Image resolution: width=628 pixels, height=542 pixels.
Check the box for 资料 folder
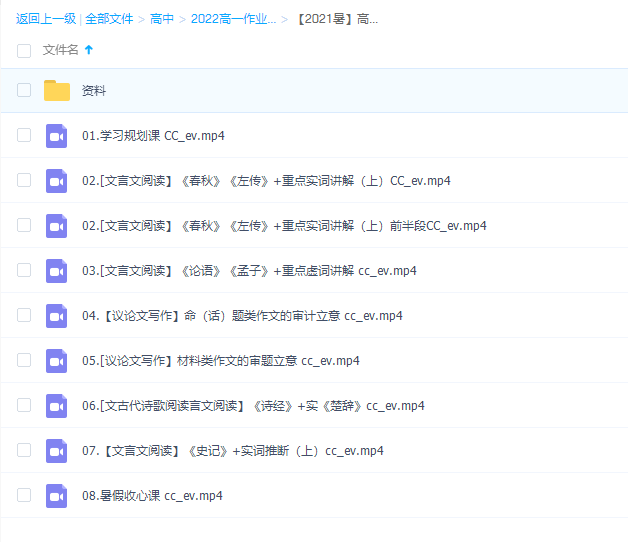[x=24, y=91]
